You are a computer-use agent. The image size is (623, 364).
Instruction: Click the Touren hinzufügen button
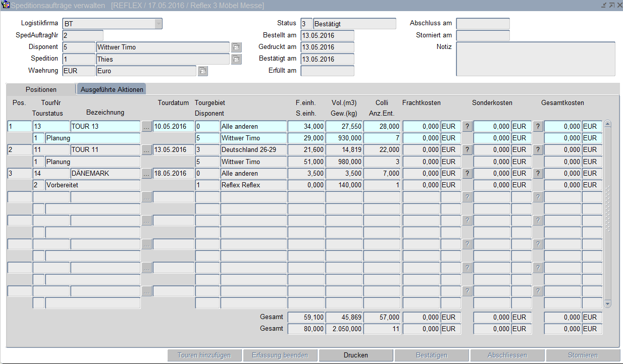[x=204, y=355]
